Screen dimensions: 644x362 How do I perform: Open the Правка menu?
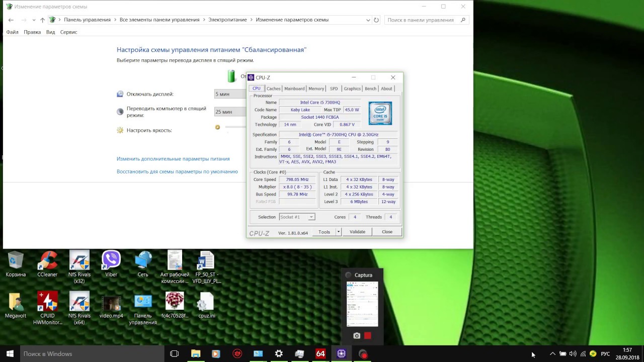click(x=32, y=32)
